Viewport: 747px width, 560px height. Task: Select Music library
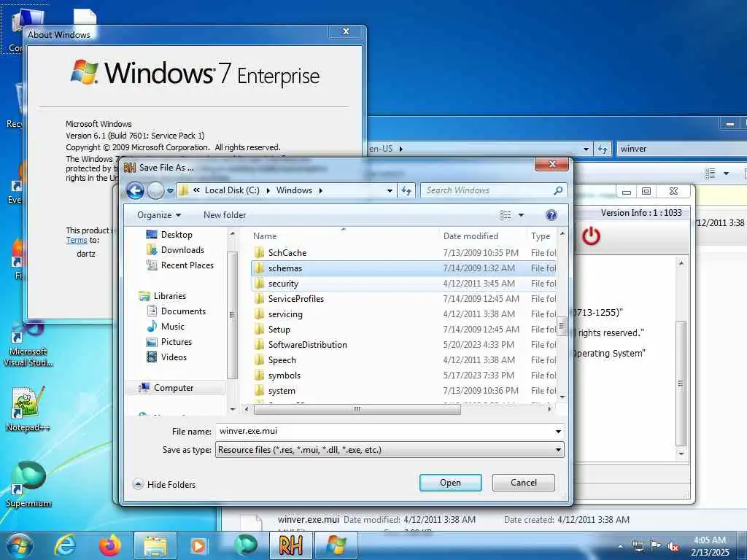coord(172,327)
